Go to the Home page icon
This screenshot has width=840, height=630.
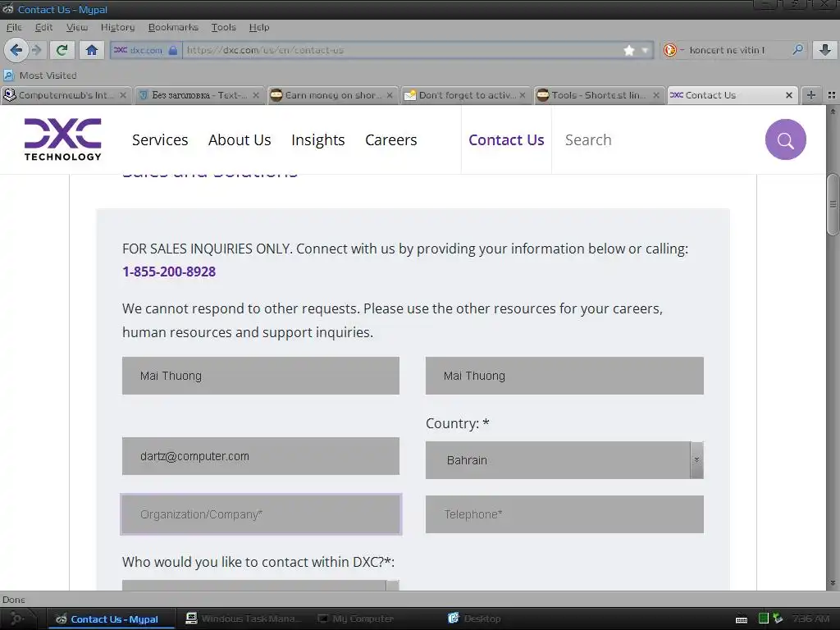pos(92,50)
